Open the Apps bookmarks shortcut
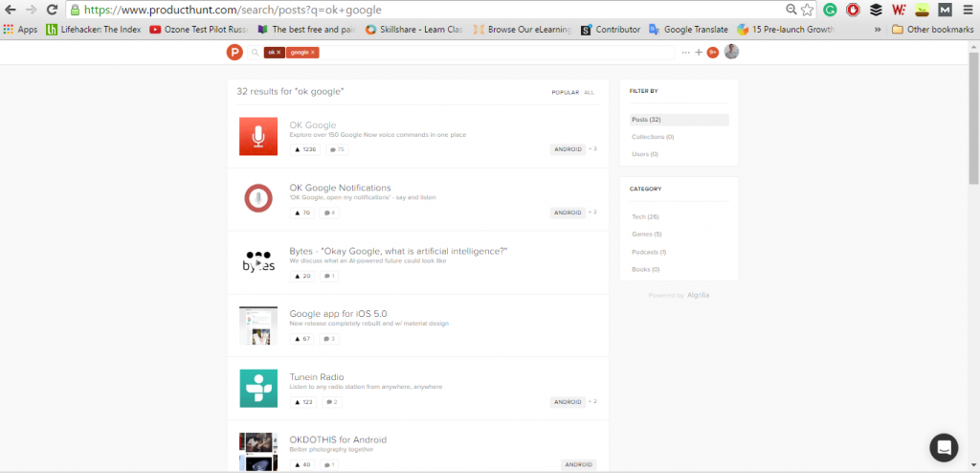The height and width of the screenshot is (473, 980). coord(21,30)
